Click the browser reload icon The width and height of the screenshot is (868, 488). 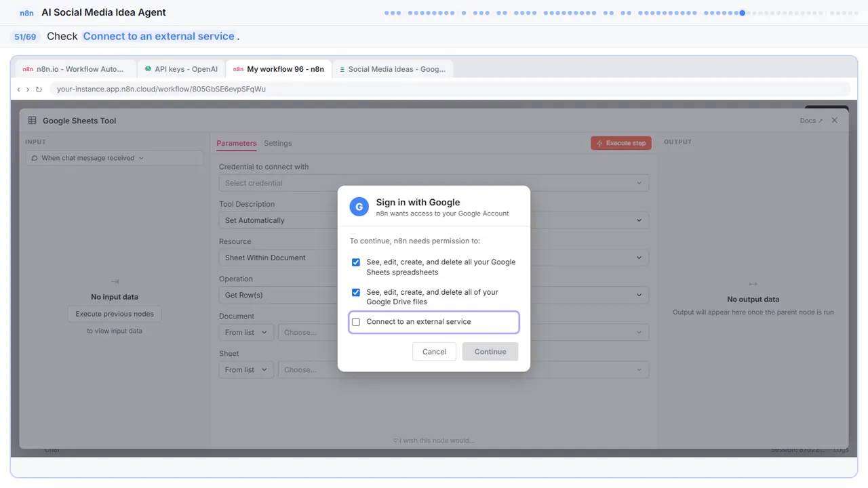pyautogui.click(x=39, y=89)
